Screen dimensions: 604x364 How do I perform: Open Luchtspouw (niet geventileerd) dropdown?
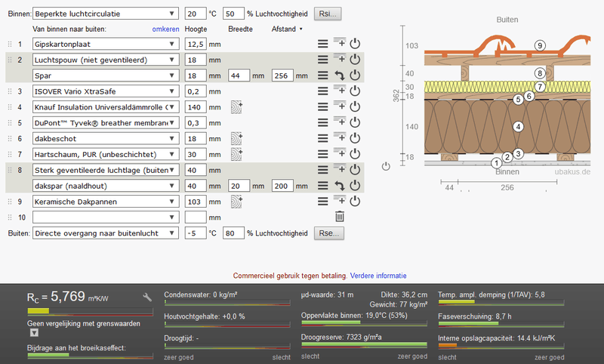click(106, 60)
